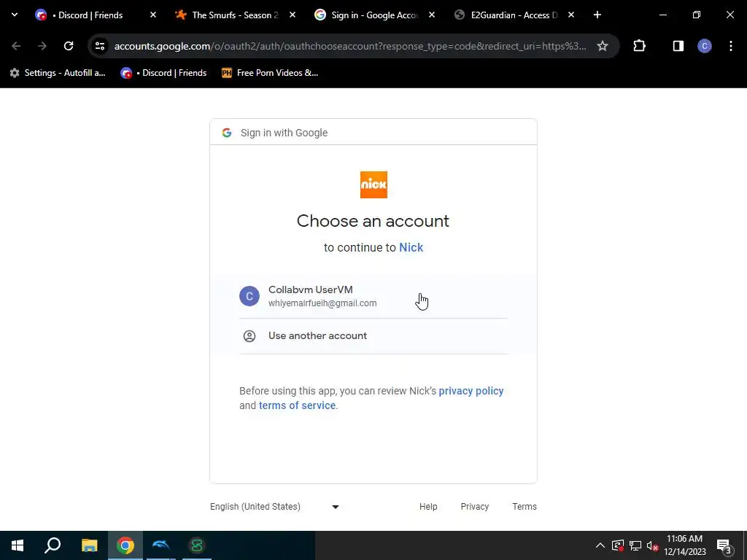Toggle the Chrome side panel
This screenshot has height=560, width=747.
[678, 46]
